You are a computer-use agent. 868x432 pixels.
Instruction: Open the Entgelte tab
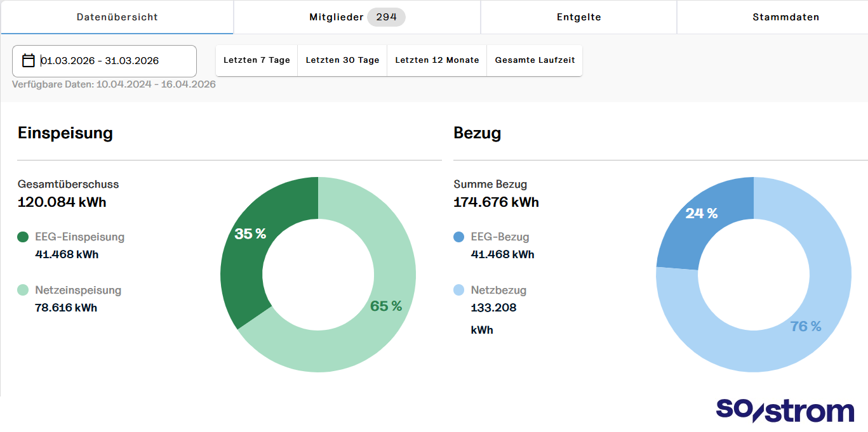pyautogui.click(x=578, y=17)
